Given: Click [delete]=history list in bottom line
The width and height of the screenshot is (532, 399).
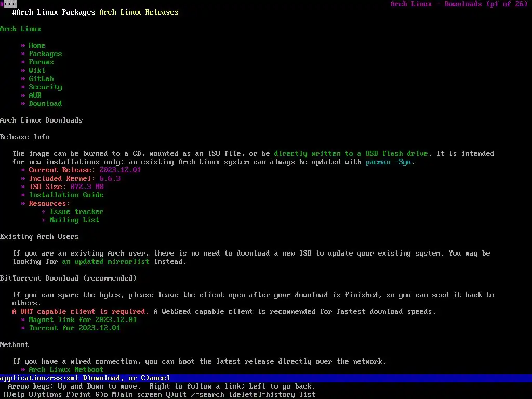Looking at the screenshot, I should (272, 394).
